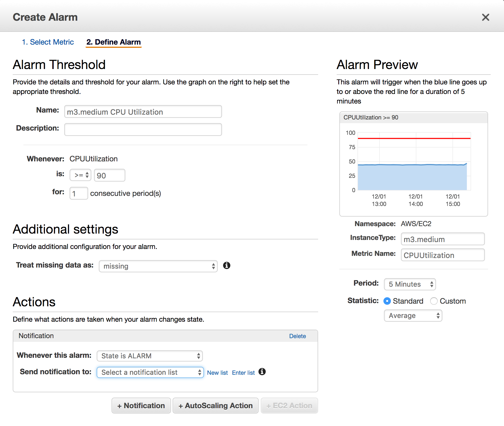Image resolution: width=504 pixels, height=426 pixels.
Task: Open the Define Alarm step
Action: click(113, 42)
